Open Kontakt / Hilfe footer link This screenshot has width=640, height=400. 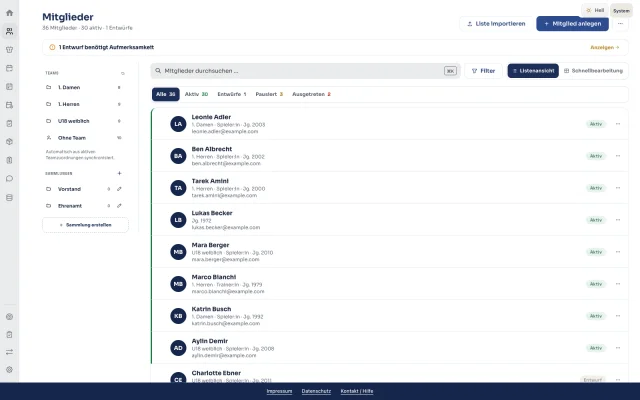(357, 391)
